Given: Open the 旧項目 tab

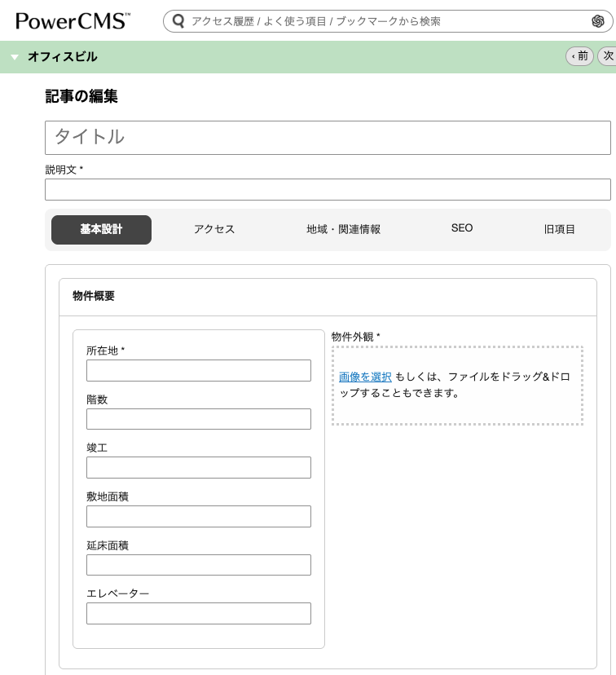Looking at the screenshot, I should pos(559,229).
